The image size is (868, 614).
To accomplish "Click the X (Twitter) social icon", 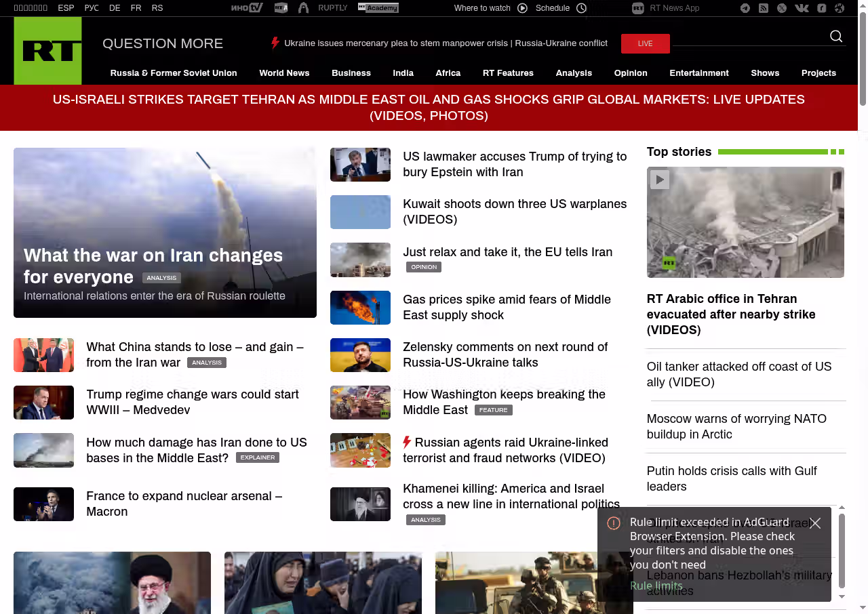I will tap(782, 8).
